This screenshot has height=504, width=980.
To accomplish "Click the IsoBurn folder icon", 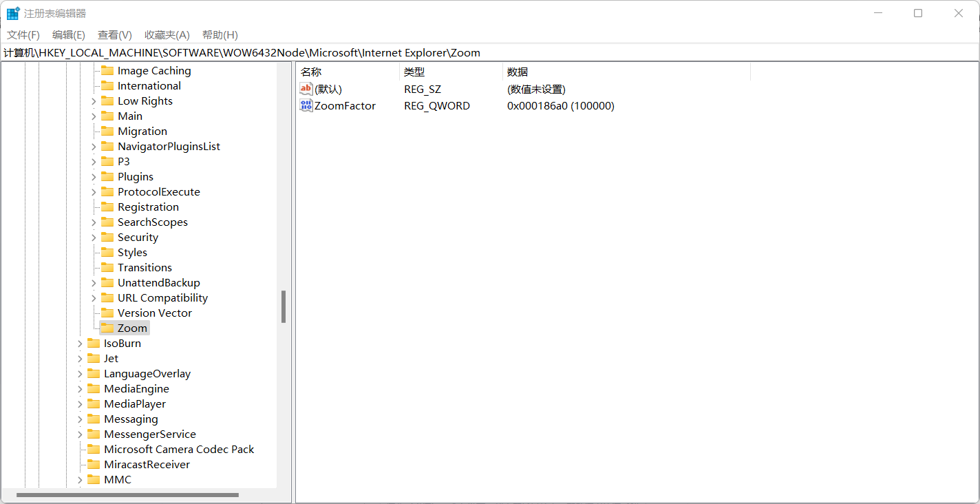I will (94, 343).
